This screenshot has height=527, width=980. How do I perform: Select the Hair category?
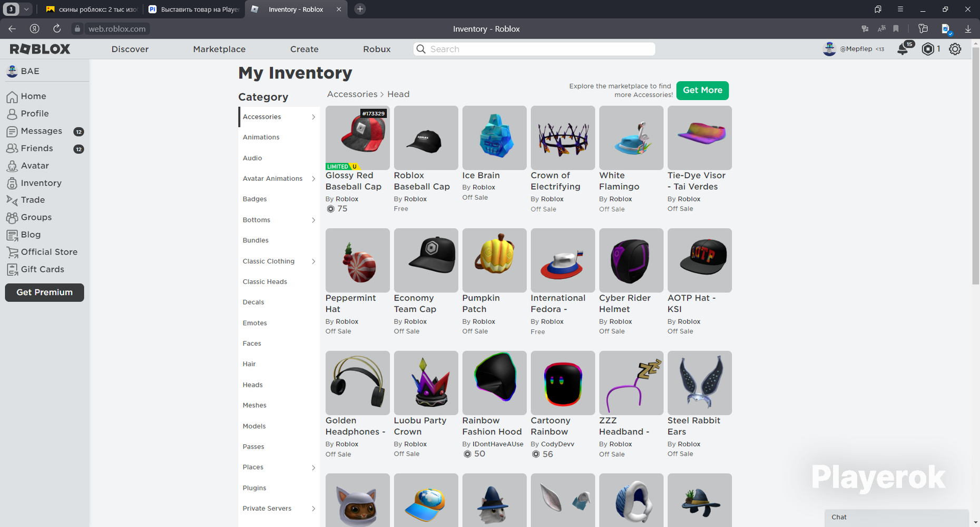249,364
